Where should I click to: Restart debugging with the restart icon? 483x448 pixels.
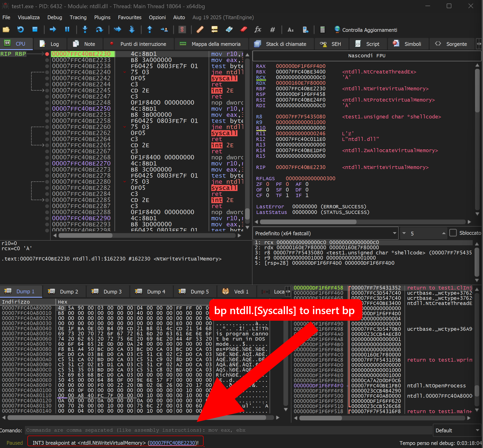[x=21, y=29]
